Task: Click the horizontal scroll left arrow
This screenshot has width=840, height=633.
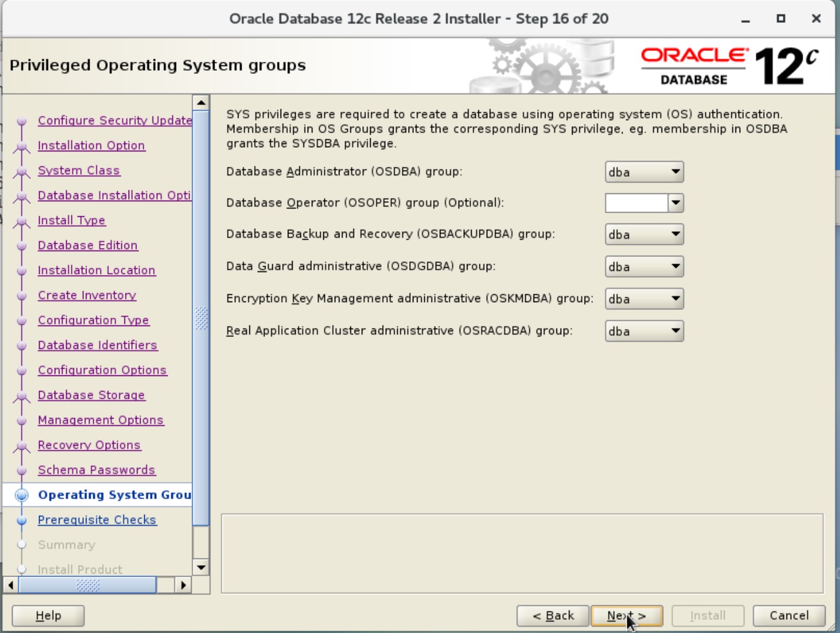Action: pos(10,584)
